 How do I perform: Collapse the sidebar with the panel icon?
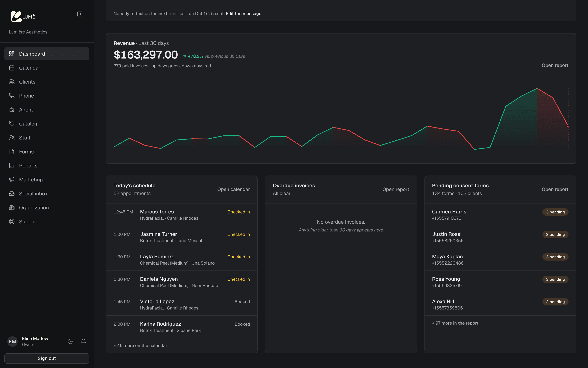(x=80, y=14)
